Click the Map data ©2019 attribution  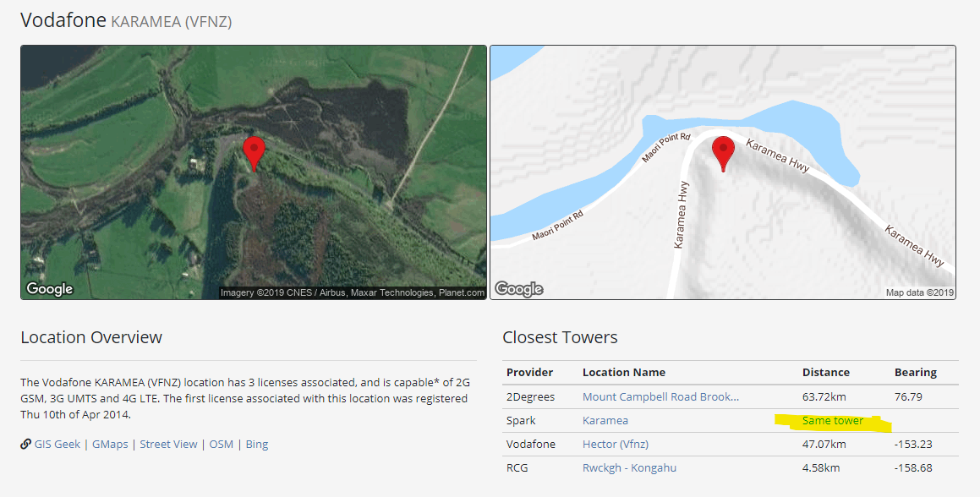(919, 292)
